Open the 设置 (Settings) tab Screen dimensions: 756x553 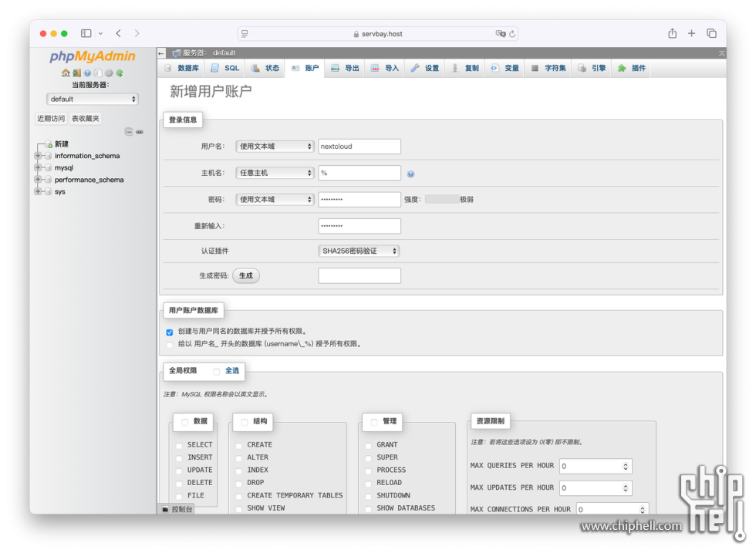425,68
